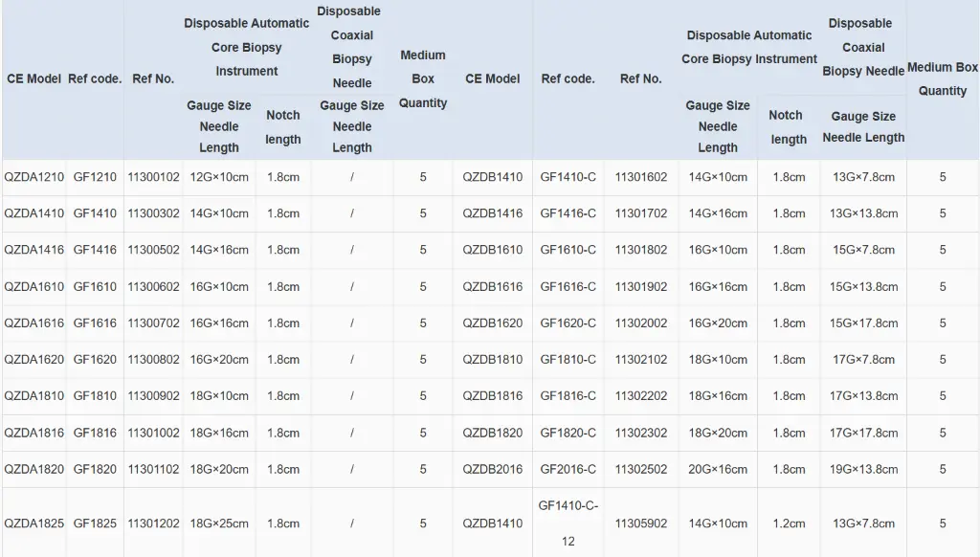Click the QZDA1825 model cell
This screenshot has width=980, height=557.
tap(34, 524)
